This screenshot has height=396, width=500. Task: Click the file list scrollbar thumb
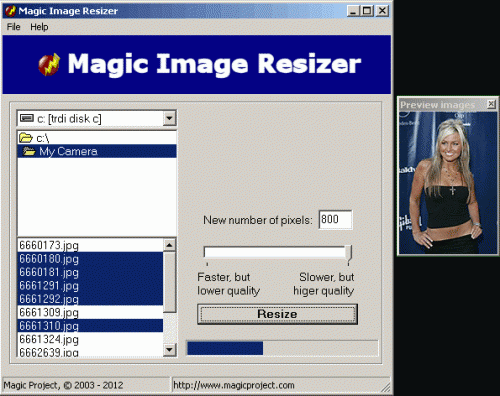pyautogui.click(x=169, y=282)
